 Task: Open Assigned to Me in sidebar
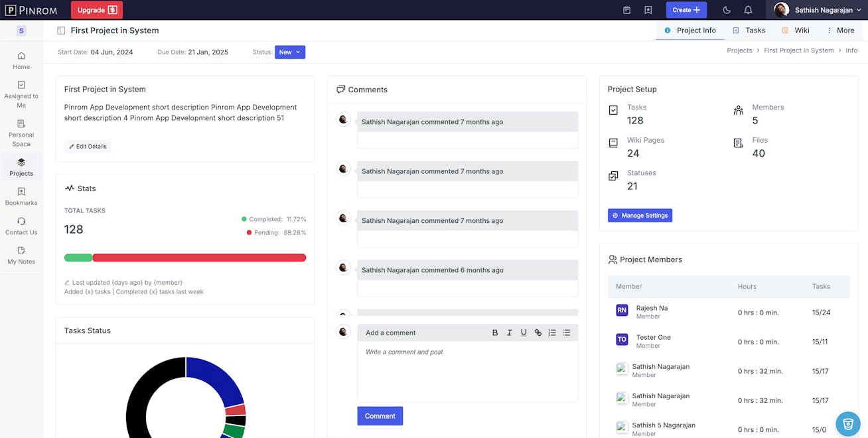pyautogui.click(x=21, y=94)
